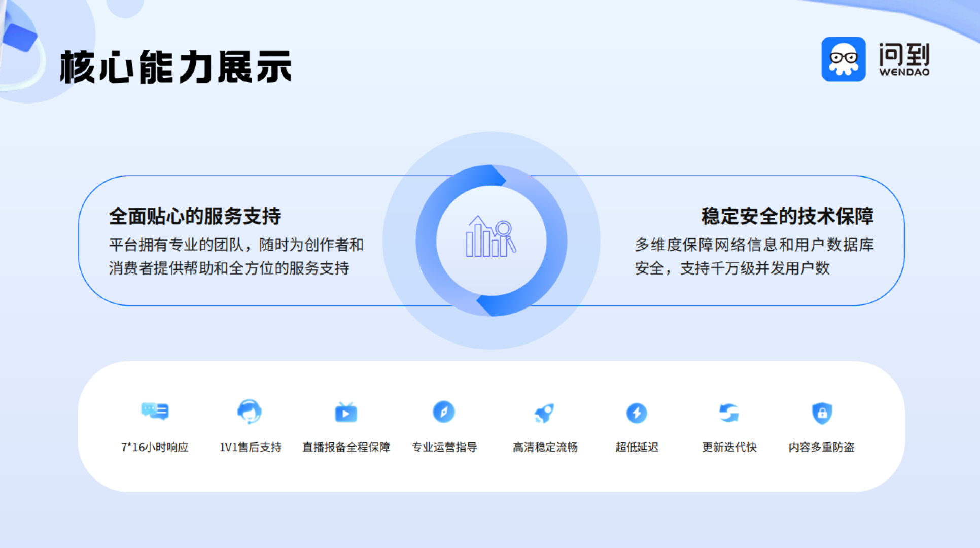980x548 pixels.
Task: Click the label 直播报备全程保障
Action: pos(346,447)
